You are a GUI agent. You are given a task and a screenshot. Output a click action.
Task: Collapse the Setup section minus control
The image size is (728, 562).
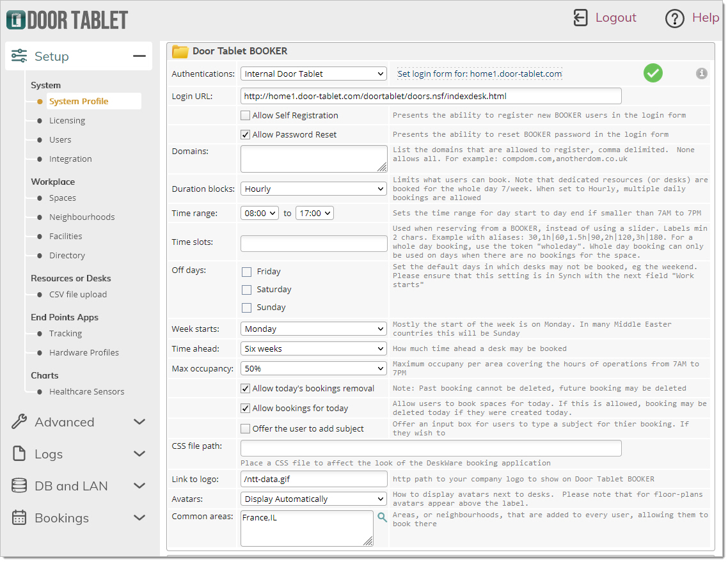pyautogui.click(x=139, y=56)
